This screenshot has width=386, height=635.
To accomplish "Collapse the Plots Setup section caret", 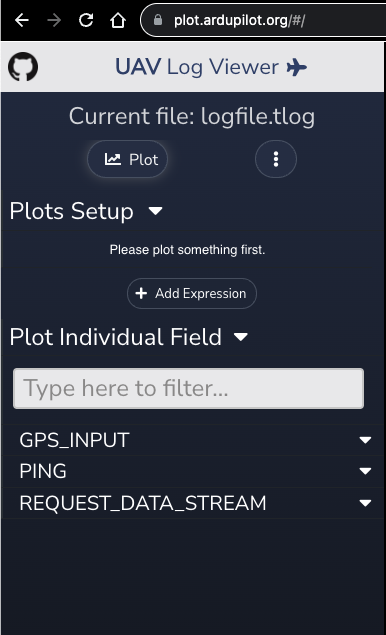I will 156,211.
